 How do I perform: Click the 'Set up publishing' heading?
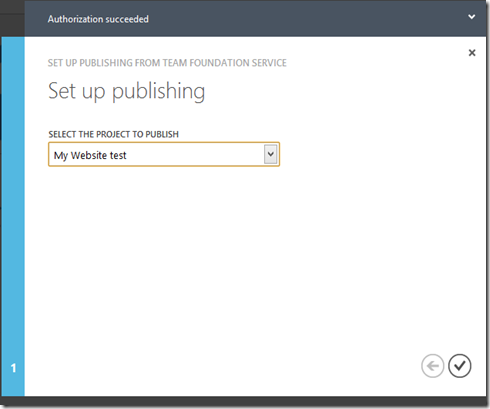(126, 91)
